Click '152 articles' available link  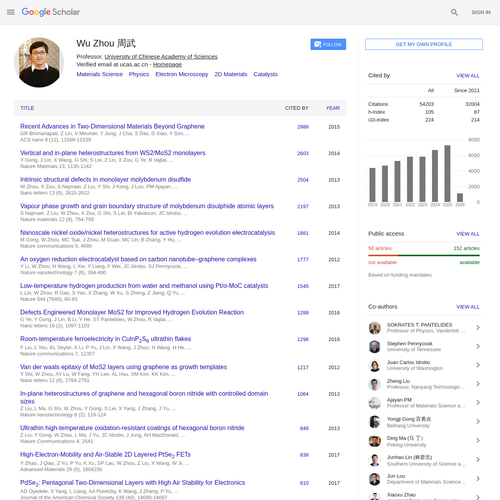click(x=466, y=248)
